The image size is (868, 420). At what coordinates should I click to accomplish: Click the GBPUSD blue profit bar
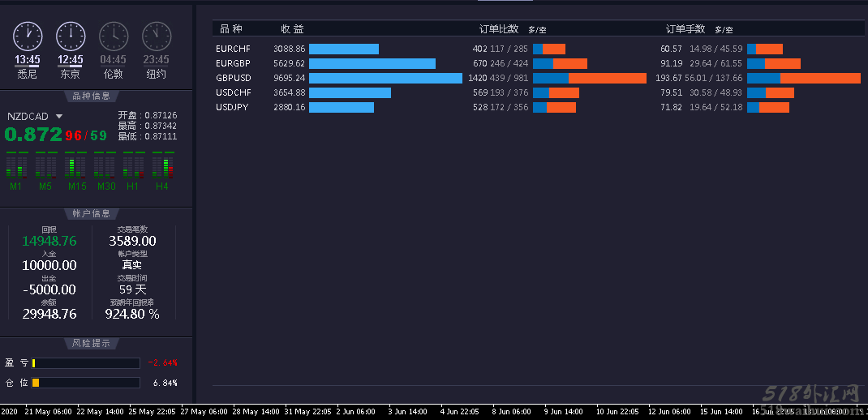pyautogui.click(x=385, y=78)
